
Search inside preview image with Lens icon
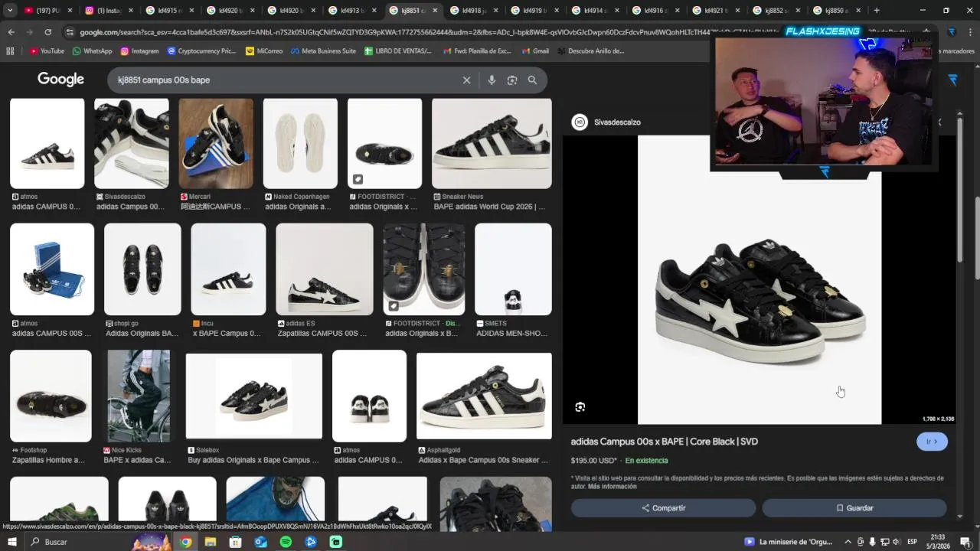pos(580,407)
